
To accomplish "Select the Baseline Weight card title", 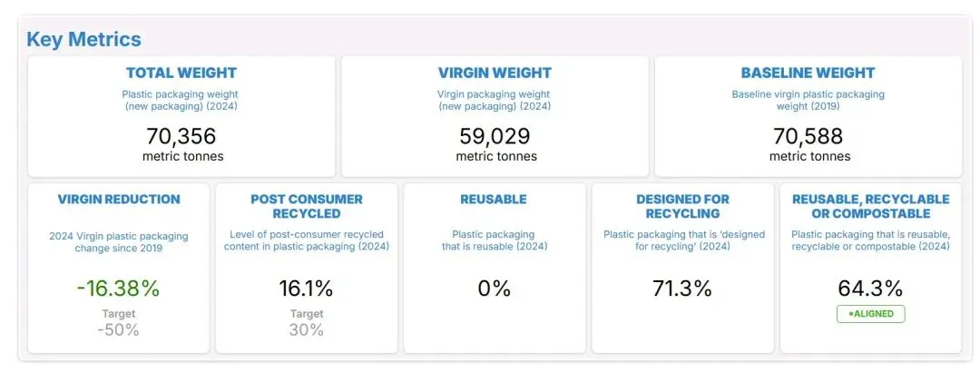I will (x=808, y=73).
